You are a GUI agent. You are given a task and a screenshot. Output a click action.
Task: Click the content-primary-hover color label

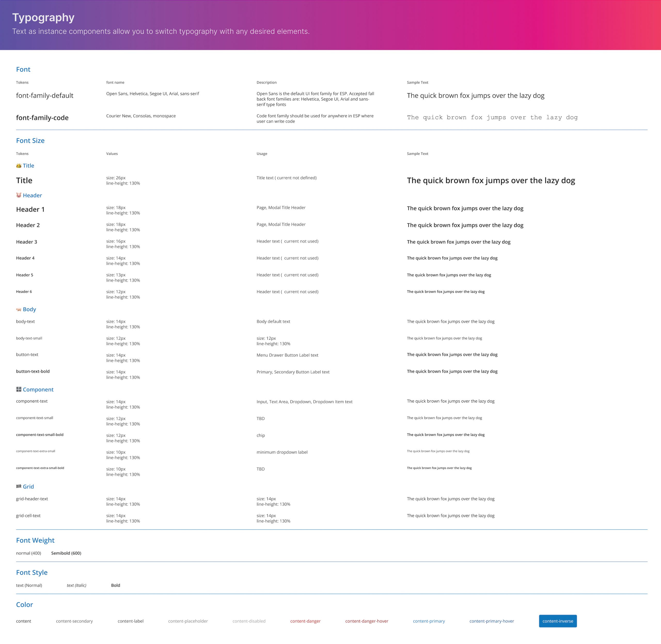(492, 621)
